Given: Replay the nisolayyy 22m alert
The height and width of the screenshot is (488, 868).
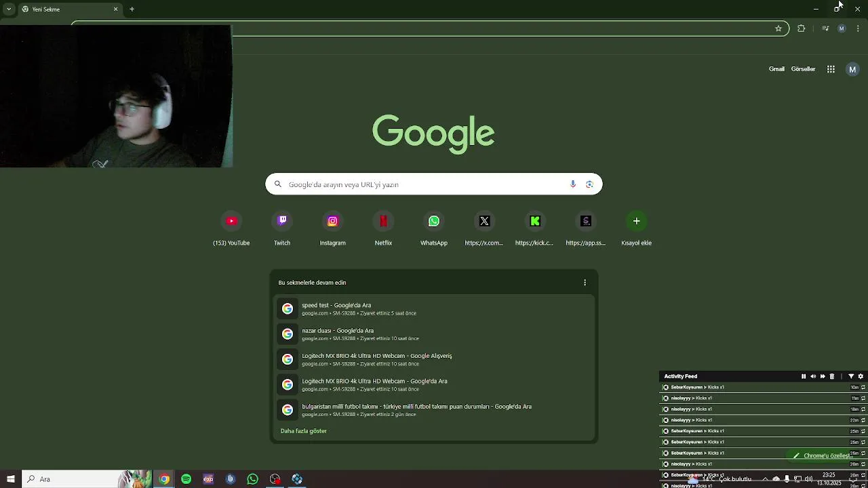Looking at the screenshot, I should [863, 420].
